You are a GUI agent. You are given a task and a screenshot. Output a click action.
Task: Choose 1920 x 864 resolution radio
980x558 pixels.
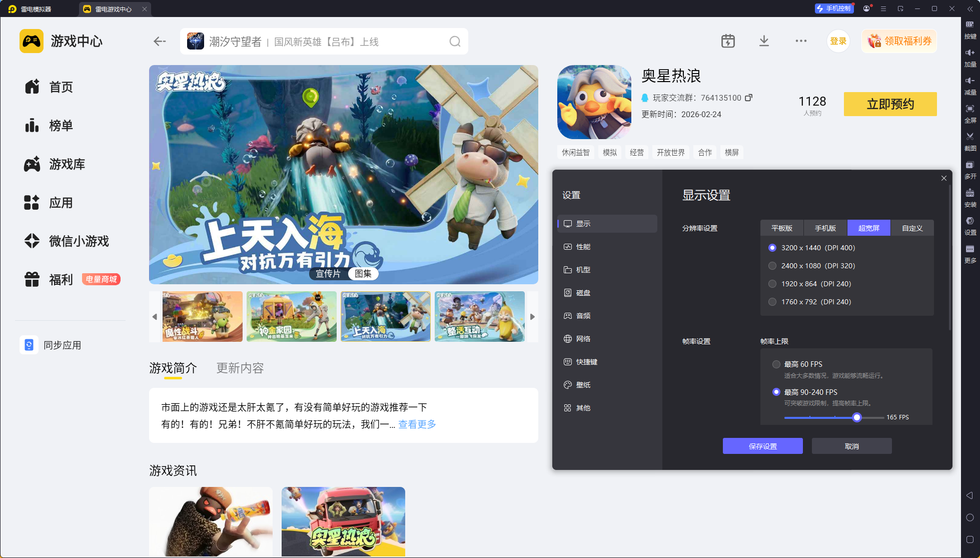tap(772, 284)
